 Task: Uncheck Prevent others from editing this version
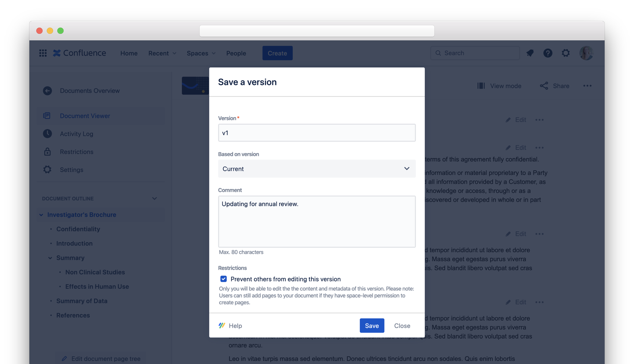(x=224, y=279)
